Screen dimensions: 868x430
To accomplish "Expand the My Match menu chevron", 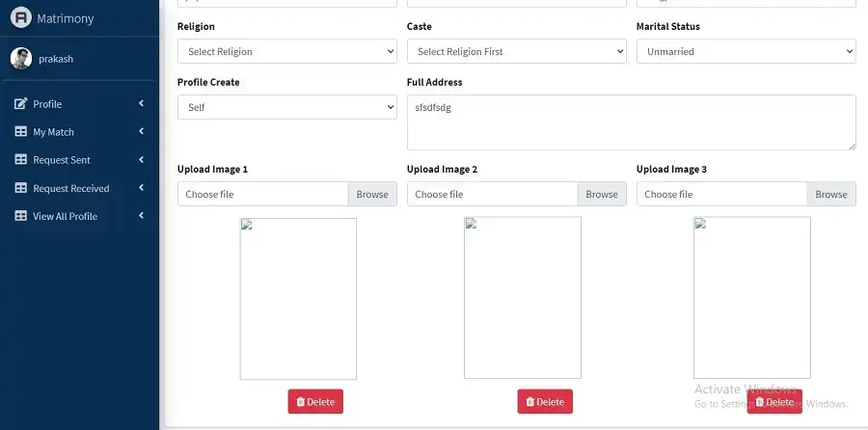I will 141,132.
